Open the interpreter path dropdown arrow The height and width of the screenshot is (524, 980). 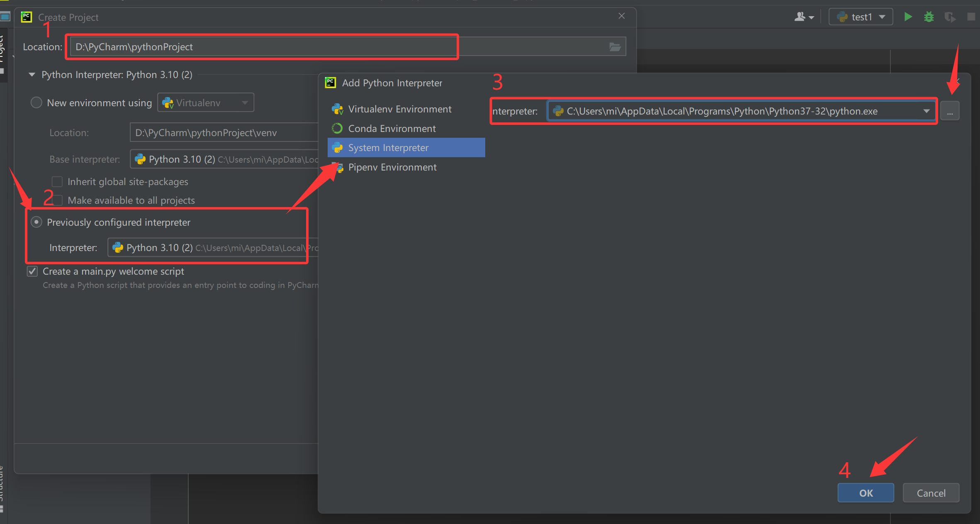[926, 111]
